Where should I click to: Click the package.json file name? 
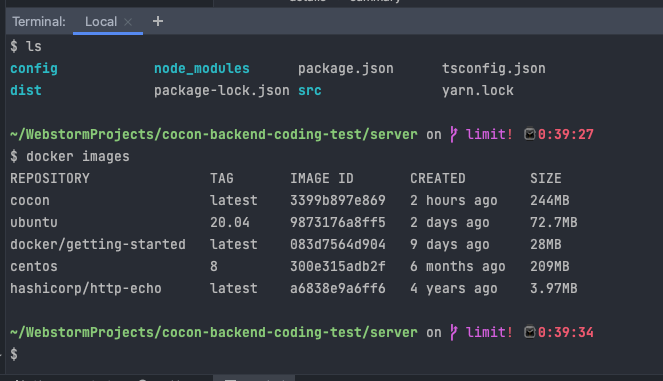pos(345,69)
